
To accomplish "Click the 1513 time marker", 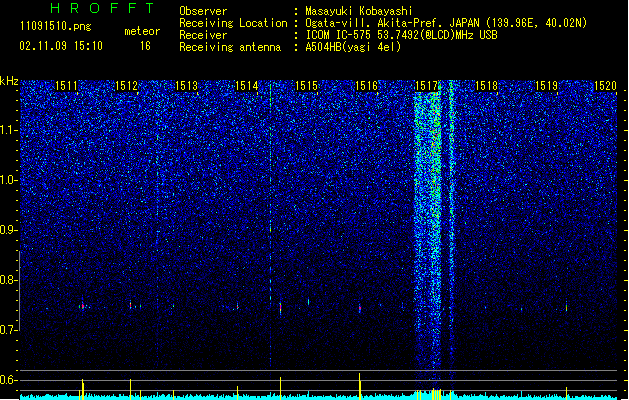I will [x=187, y=86].
